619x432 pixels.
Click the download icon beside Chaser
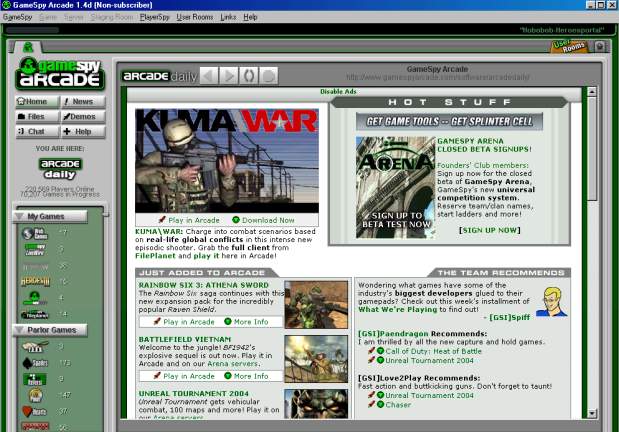coord(380,405)
